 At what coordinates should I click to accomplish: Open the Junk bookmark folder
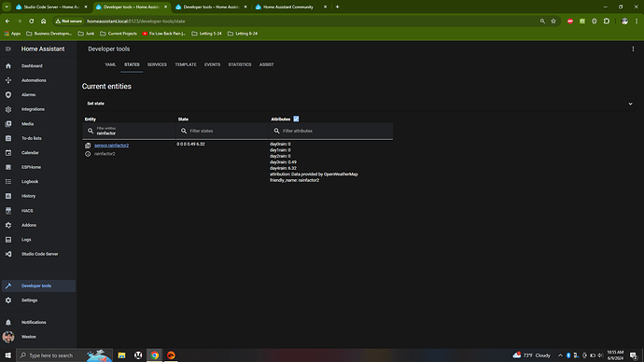86,34
